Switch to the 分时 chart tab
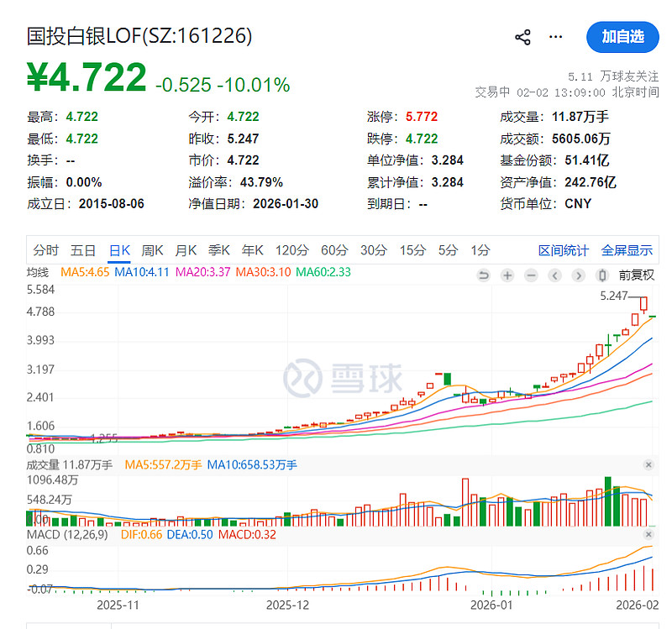Screen dimensions: 672x629 coord(46,250)
